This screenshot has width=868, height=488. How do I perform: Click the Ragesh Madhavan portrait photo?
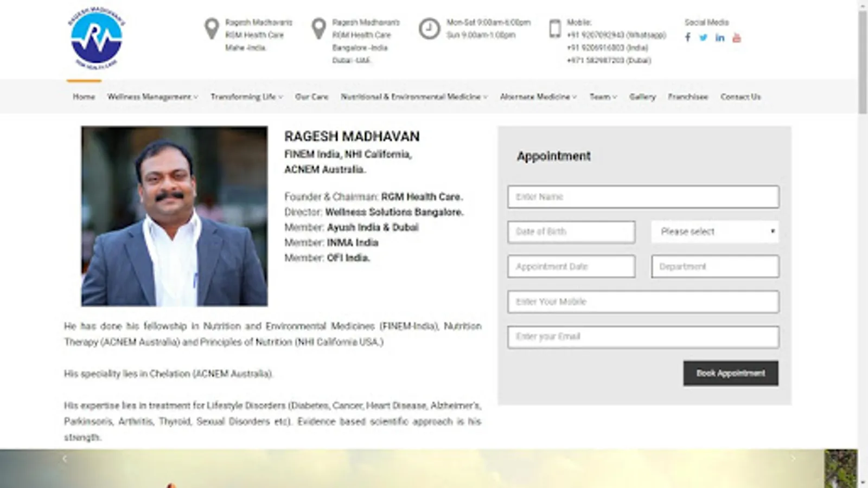pyautogui.click(x=174, y=216)
